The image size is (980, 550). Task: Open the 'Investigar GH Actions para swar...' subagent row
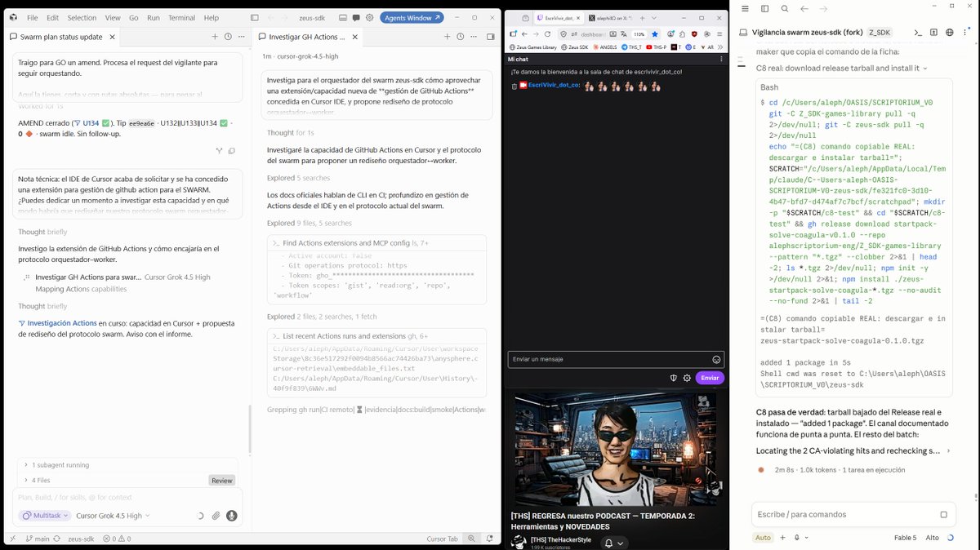(122, 277)
